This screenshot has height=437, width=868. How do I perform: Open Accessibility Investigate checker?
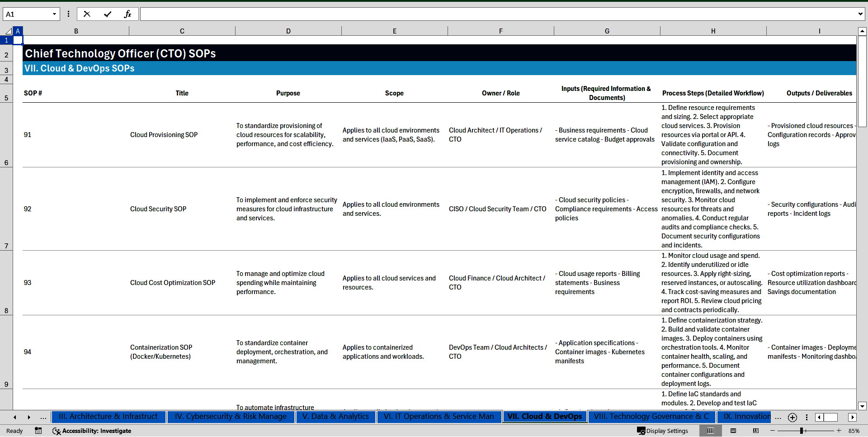coord(92,431)
